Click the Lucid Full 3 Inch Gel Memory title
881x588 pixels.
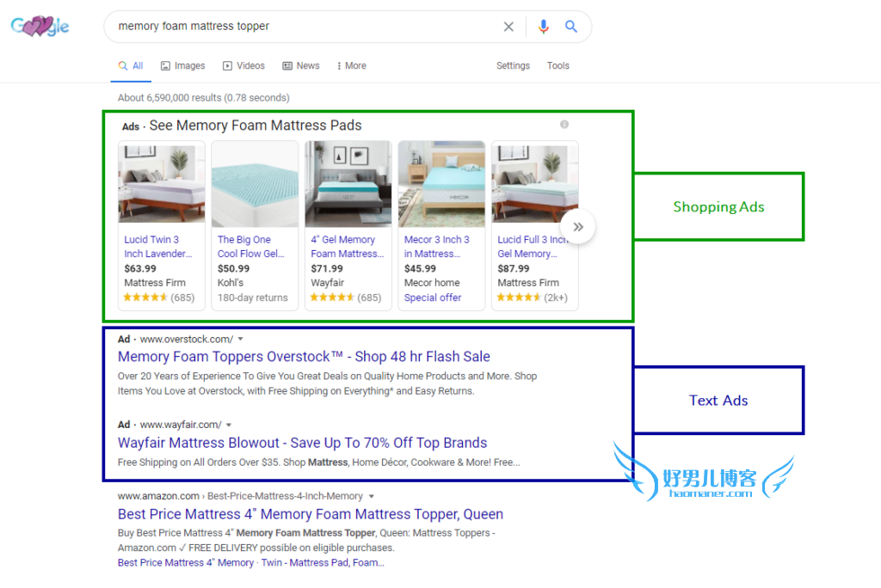(x=533, y=247)
